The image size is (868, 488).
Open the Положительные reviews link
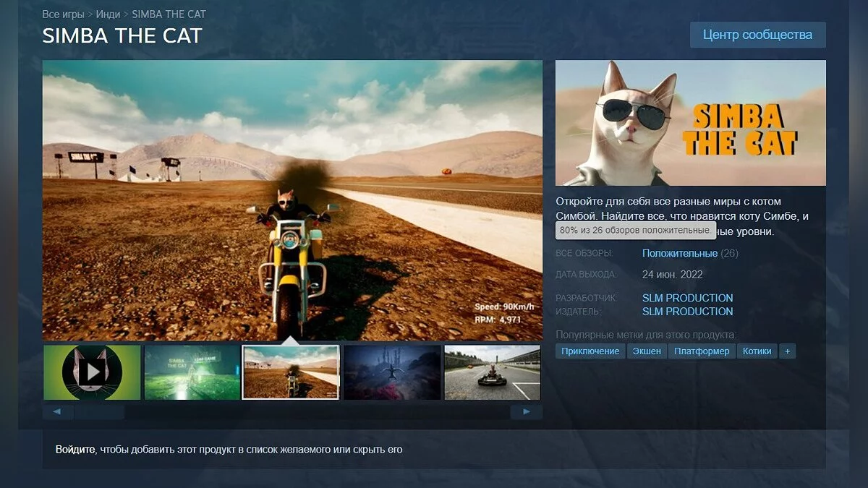point(679,254)
